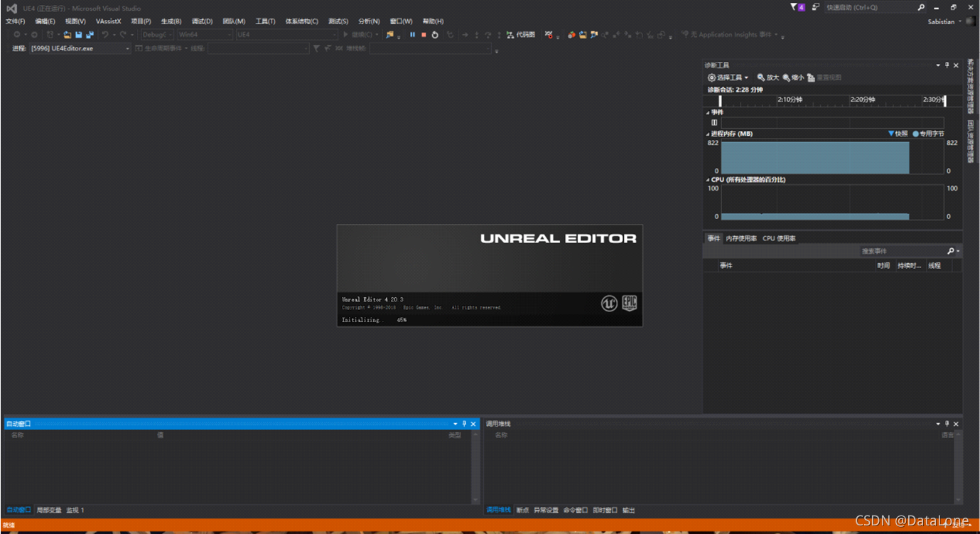Open the 工具(T) menu
This screenshot has width=980, height=534.
click(x=265, y=21)
